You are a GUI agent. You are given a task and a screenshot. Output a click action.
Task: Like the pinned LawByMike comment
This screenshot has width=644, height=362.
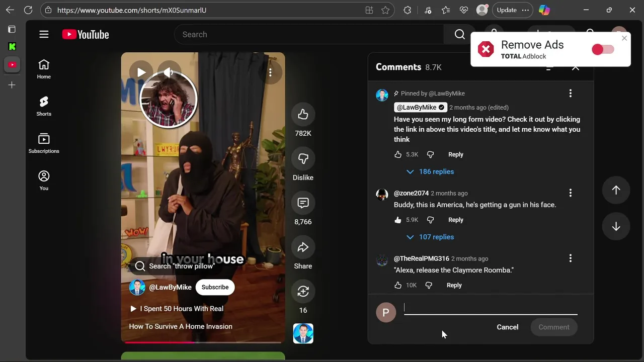[398, 154]
